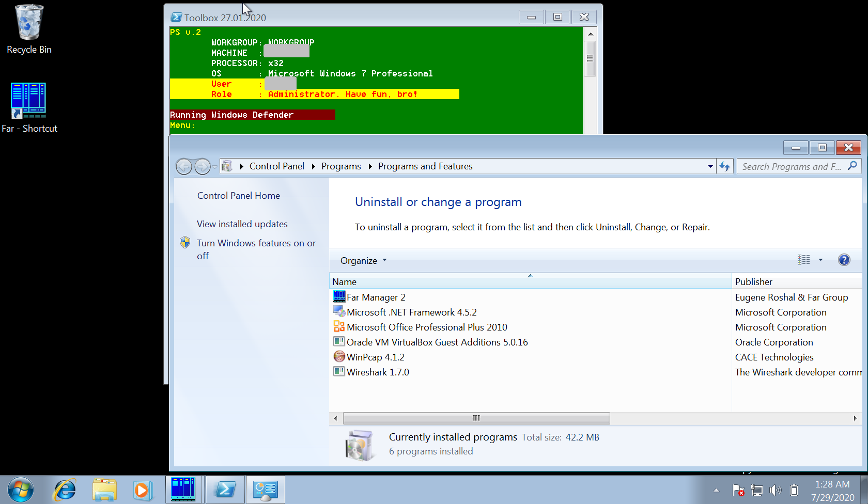Click the battery power tray icon
Screen dimensions: 868x504
pos(794,490)
